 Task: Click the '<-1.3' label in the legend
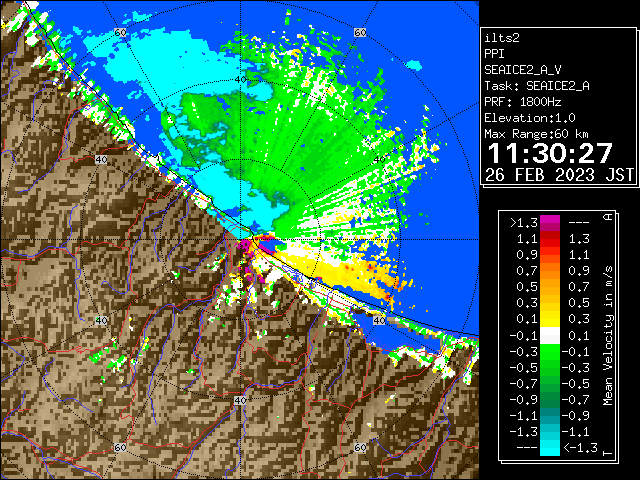pyautogui.click(x=581, y=447)
